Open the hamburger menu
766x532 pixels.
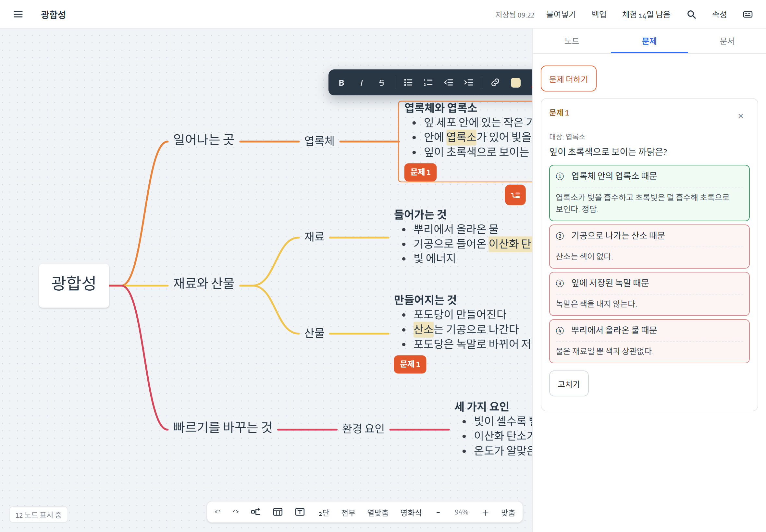point(18,14)
